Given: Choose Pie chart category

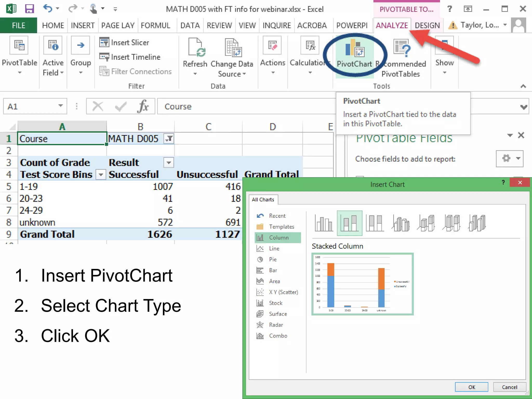Looking at the screenshot, I should tap(278, 260).
